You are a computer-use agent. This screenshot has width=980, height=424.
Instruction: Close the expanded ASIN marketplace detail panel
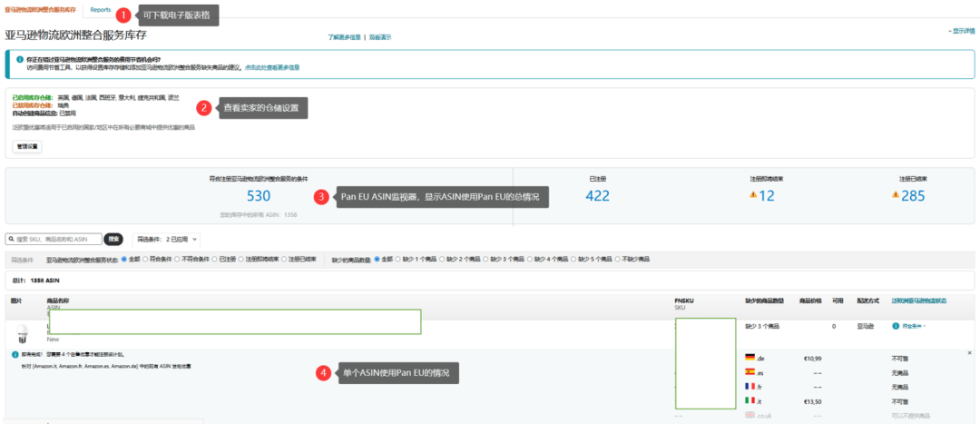coord(969,352)
